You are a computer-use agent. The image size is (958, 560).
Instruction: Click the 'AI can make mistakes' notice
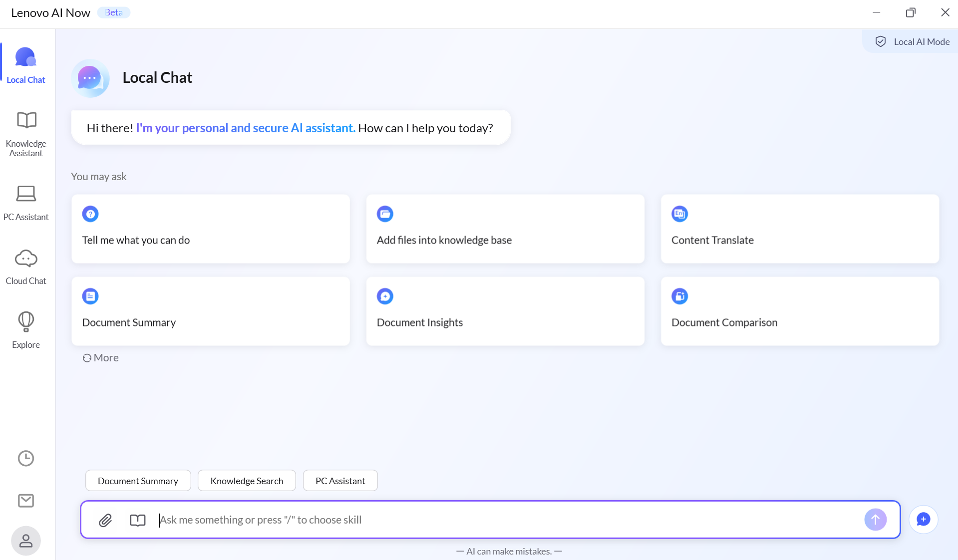pos(509,552)
